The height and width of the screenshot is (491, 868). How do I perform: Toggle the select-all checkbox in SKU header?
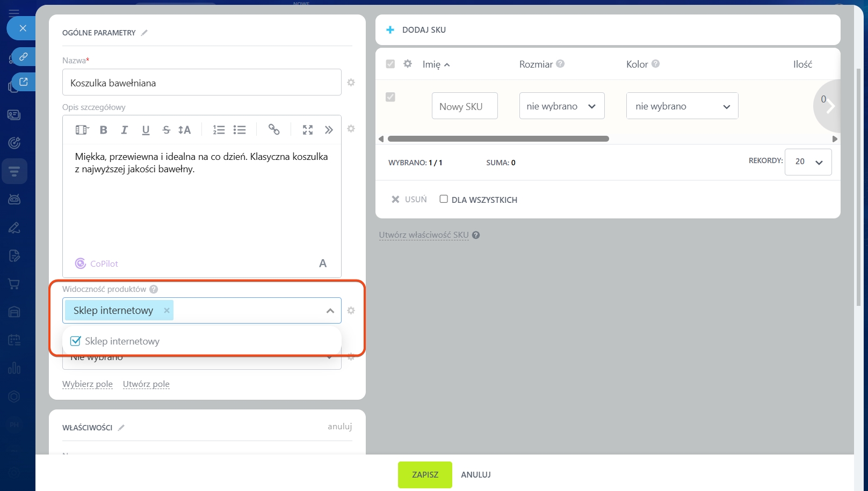pos(390,64)
